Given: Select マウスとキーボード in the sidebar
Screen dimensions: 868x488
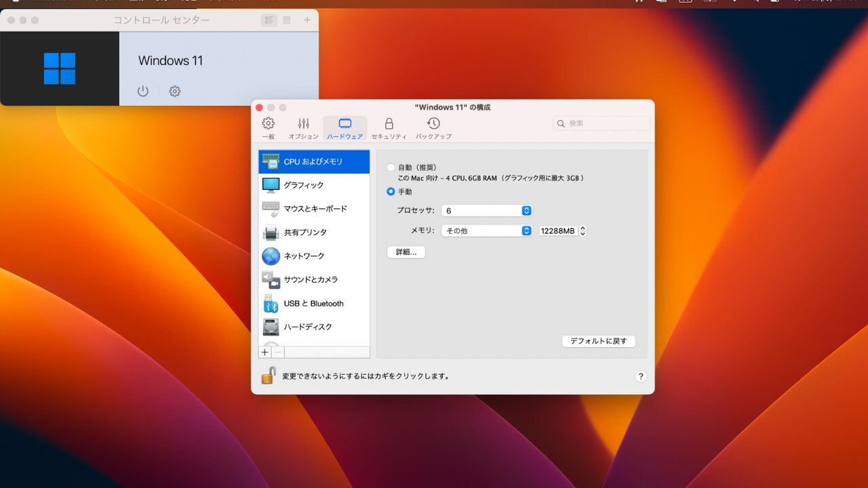Looking at the screenshot, I should (314, 209).
